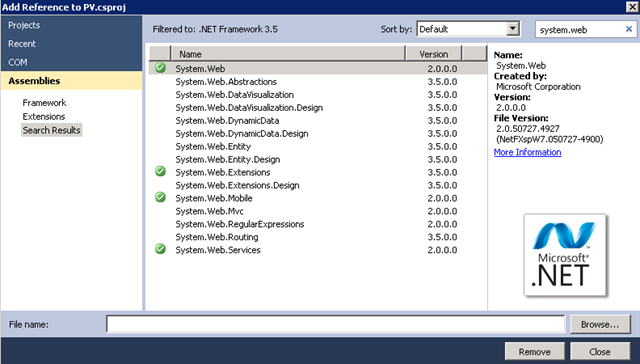Click the Remove button
This screenshot has width=640, height=364.
[x=534, y=351]
